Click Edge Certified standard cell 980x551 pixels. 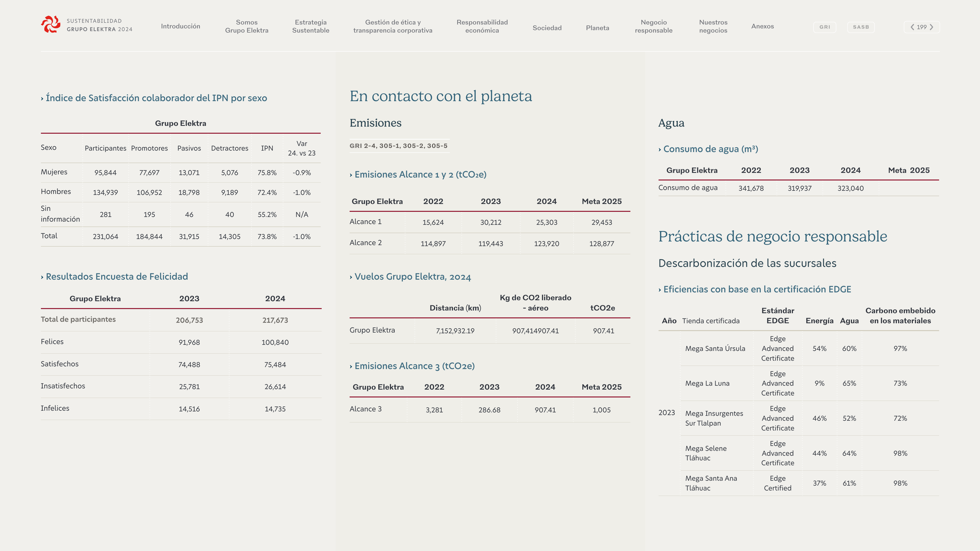tap(777, 483)
